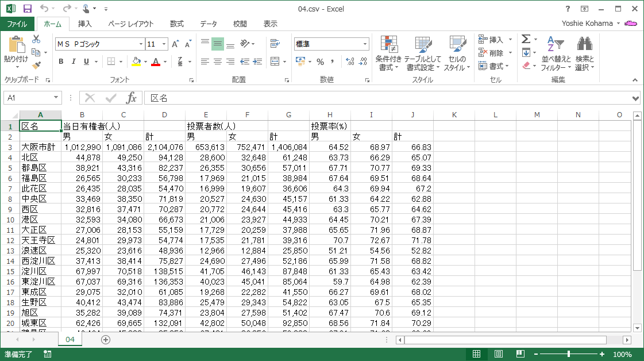Toggle middle vertical alignment

[218, 44]
